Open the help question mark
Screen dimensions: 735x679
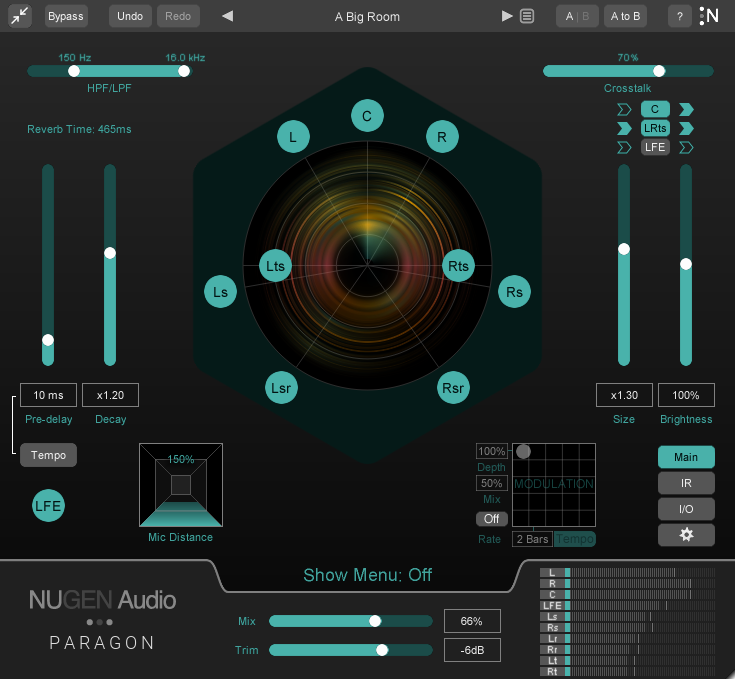click(680, 16)
